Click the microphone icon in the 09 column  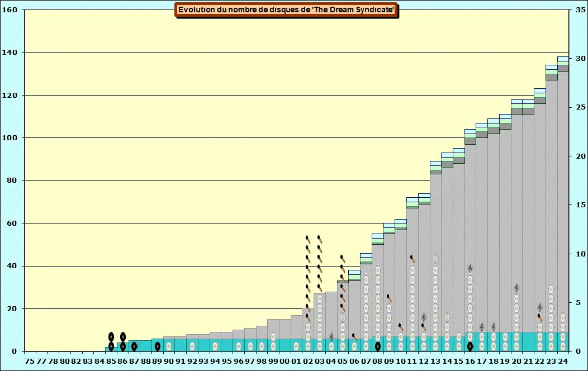point(389,298)
